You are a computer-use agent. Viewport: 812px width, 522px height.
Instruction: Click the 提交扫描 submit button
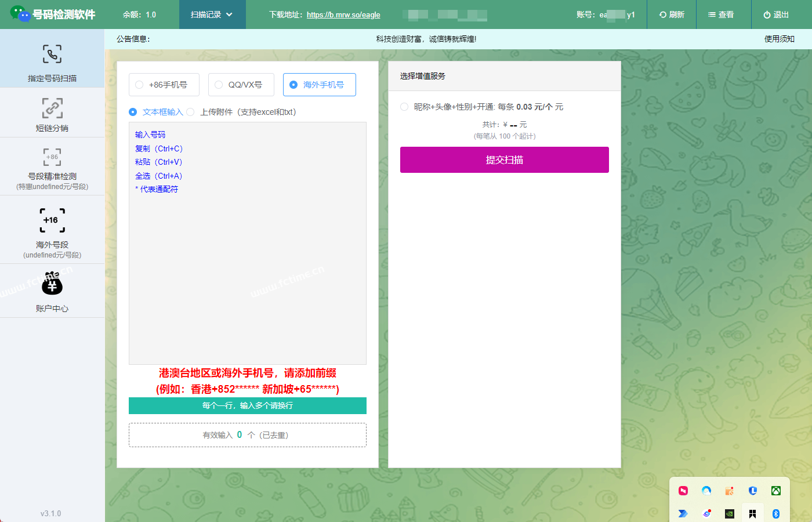(504, 159)
